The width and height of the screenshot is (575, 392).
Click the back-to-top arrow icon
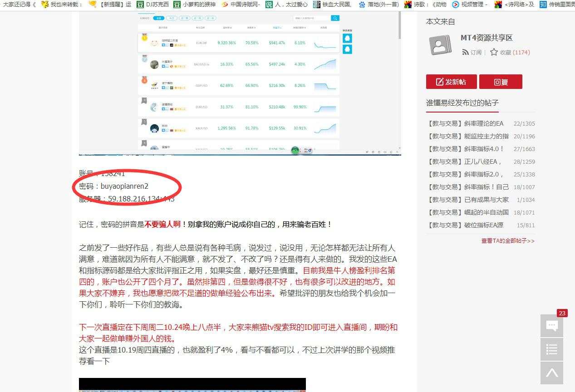(x=552, y=373)
